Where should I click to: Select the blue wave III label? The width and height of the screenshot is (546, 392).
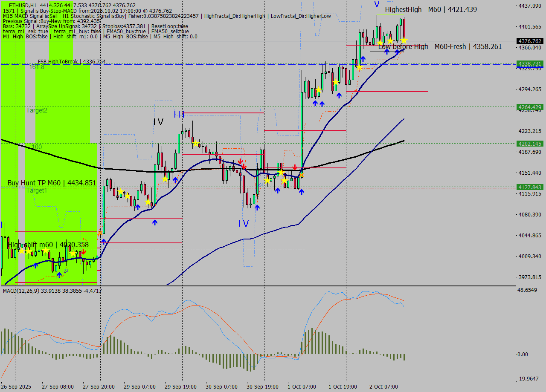pyautogui.click(x=179, y=114)
